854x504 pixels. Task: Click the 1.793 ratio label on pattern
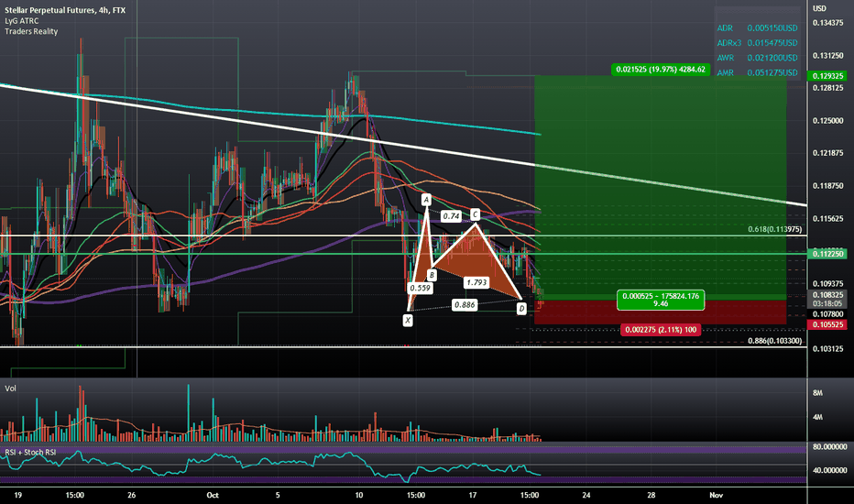tap(476, 282)
